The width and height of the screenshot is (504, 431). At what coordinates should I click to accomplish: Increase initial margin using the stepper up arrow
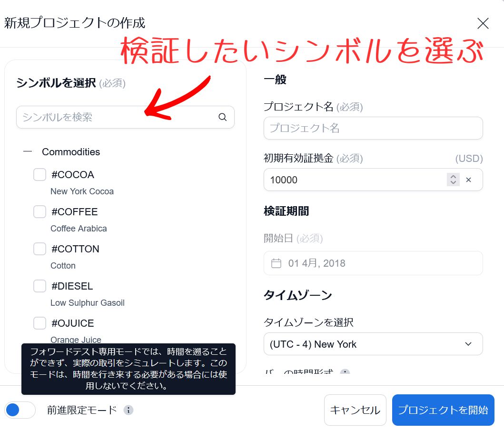tap(453, 177)
